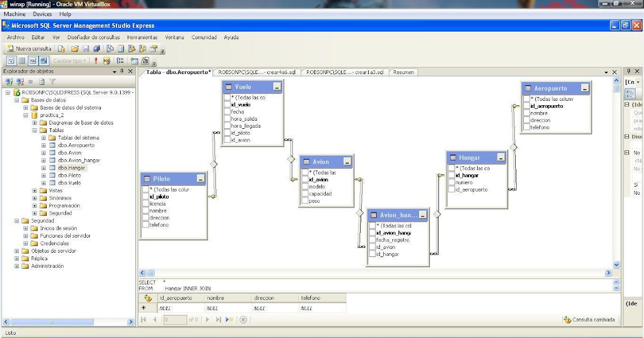The image size is (644, 338).
Task: Click the Verify SQL syntax icon
Action: click(107, 60)
